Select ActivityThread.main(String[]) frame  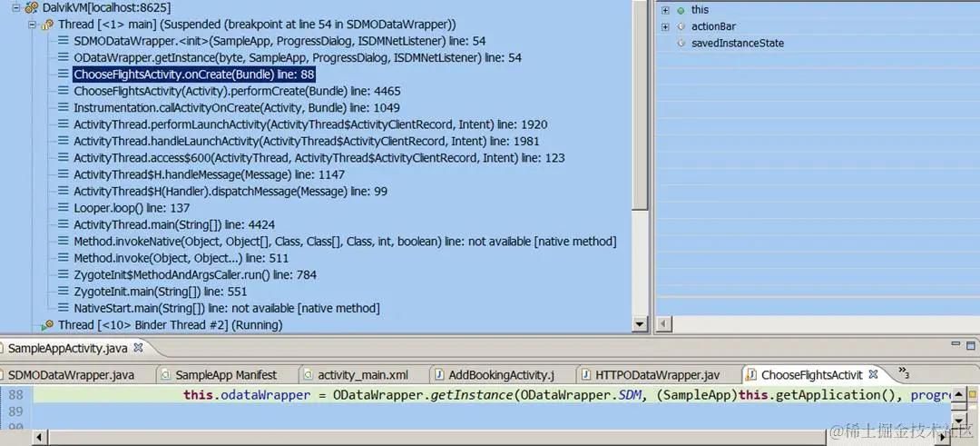[174, 224]
